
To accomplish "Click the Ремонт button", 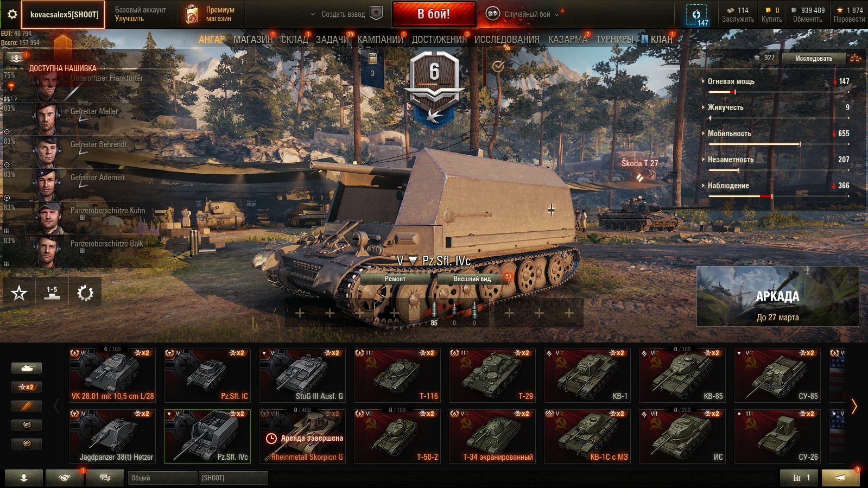I will click(x=395, y=278).
